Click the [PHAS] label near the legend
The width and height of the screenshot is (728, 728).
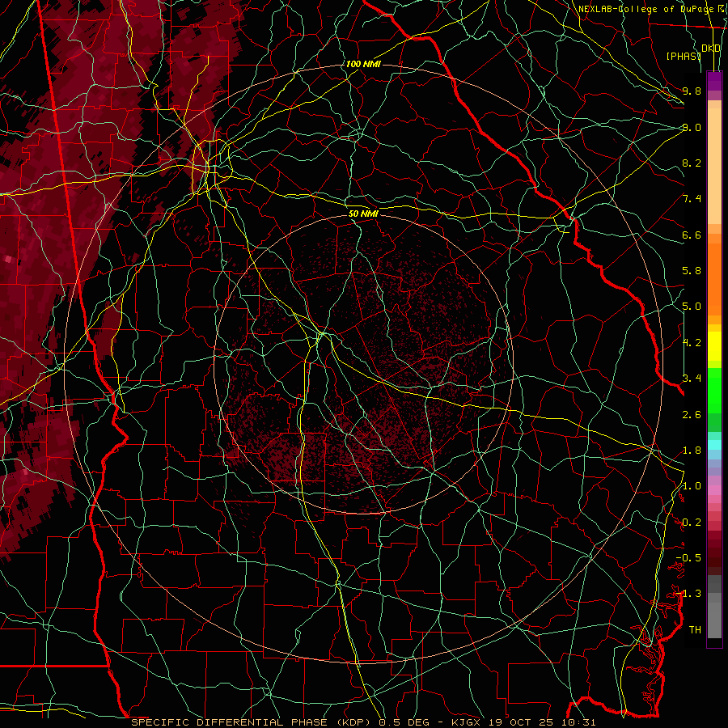tap(683, 56)
